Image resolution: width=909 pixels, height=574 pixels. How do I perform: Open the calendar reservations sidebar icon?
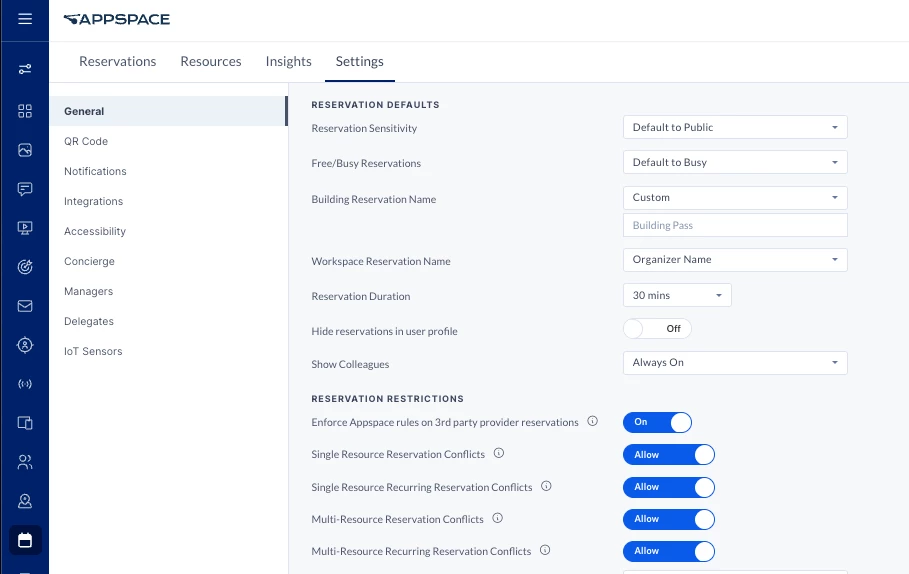(25, 540)
